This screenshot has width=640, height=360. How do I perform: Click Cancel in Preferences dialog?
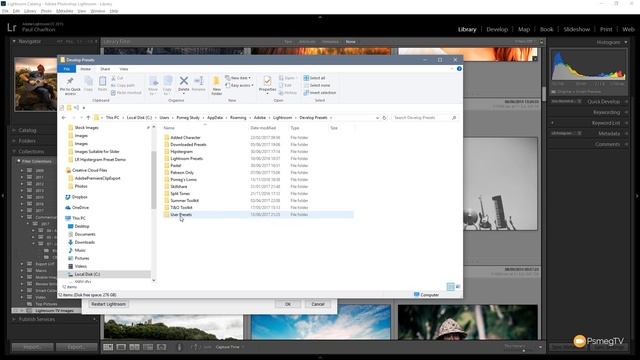pos(318,304)
